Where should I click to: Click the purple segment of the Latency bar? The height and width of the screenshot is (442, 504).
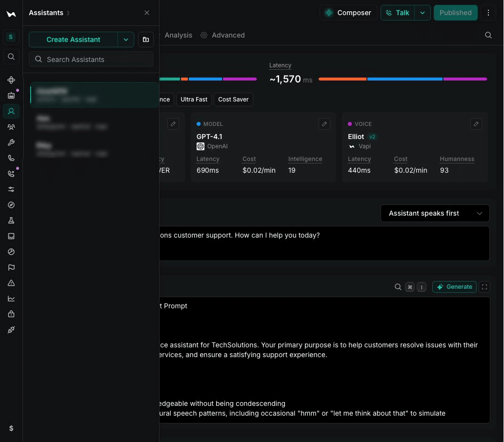tap(465, 79)
